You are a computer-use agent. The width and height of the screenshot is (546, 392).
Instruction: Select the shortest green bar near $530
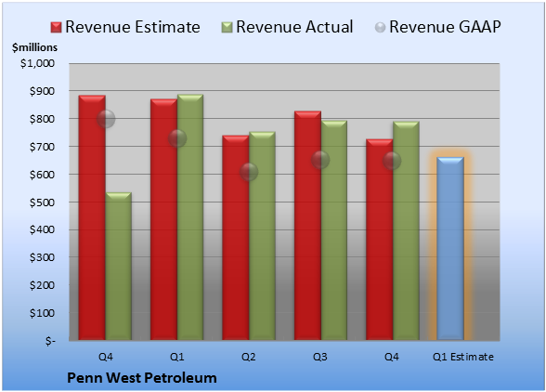coord(119,266)
